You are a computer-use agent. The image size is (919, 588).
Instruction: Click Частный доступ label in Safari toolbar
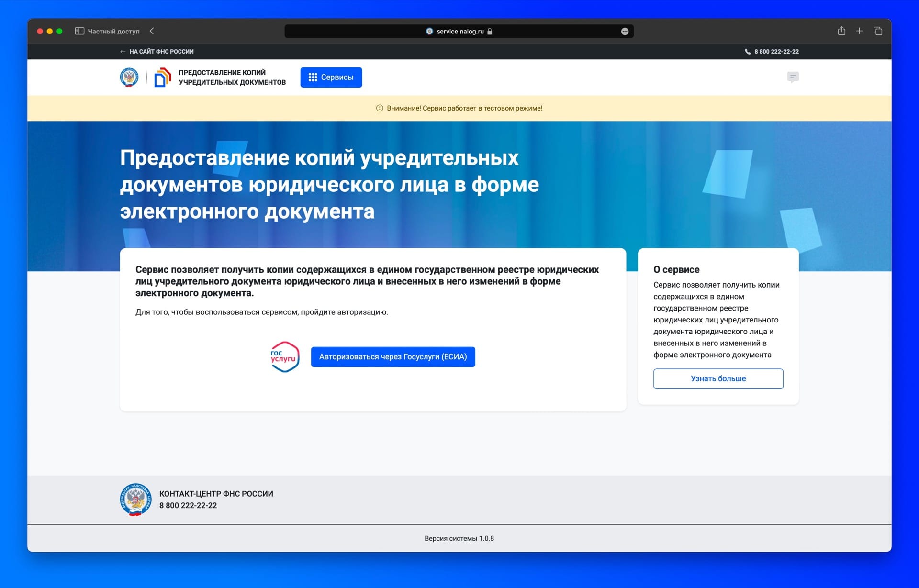tap(113, 32)
